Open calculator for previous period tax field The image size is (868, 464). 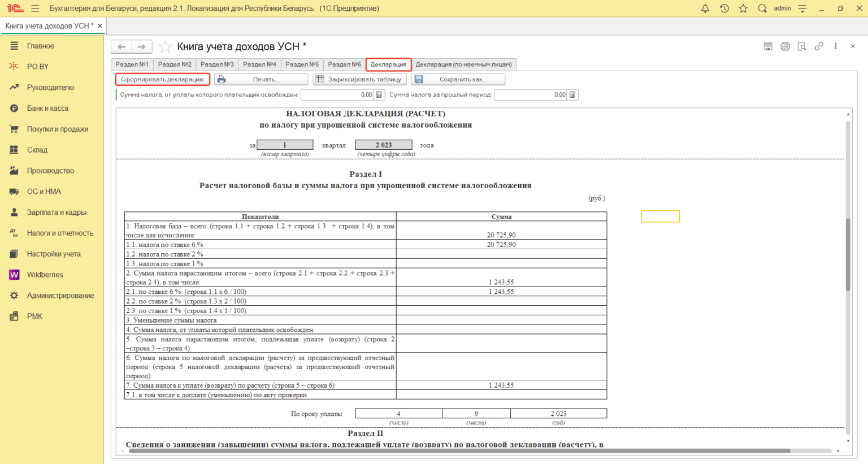coord(572,95)
